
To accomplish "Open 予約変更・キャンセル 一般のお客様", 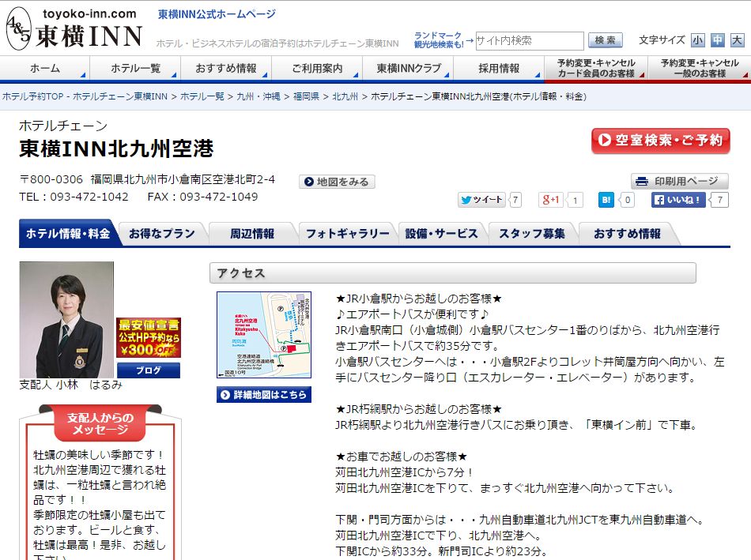I will pos(700,69).
